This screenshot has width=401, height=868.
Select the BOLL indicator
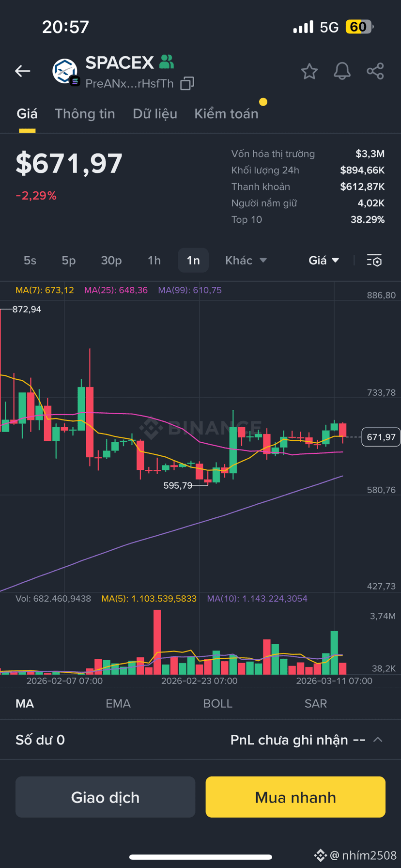click(x=218, y=704)
